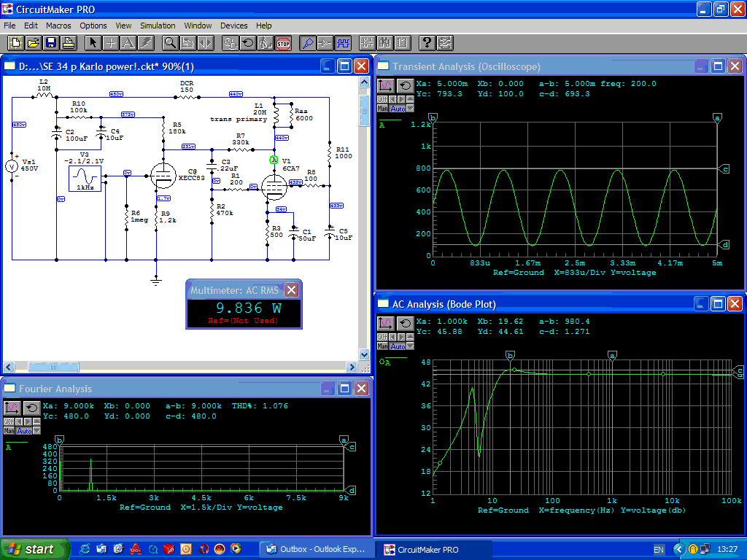Click the Help question mark icon
The height and width of the screenshot is (560, 747).
[x=427, y=43]
